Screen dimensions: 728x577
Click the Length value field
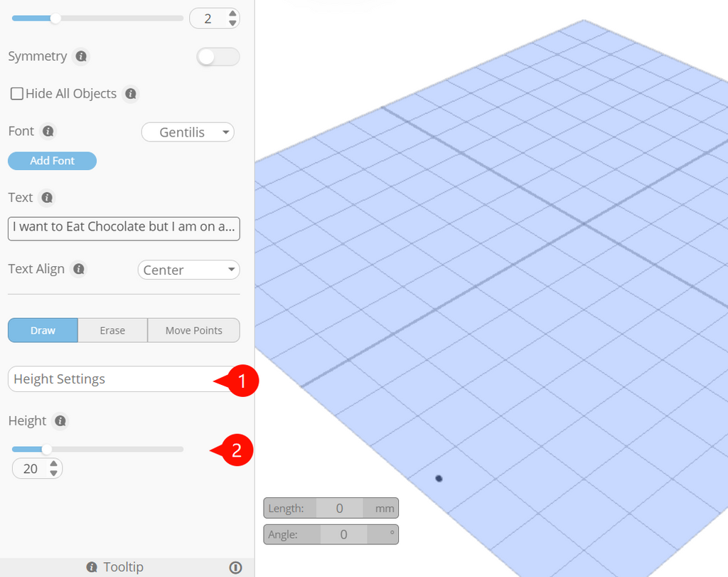[x=339, y=508]
